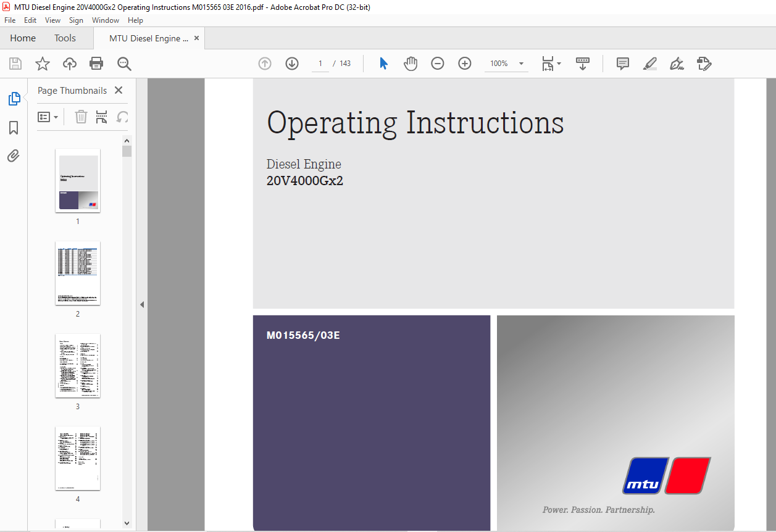Open the fit page options icon
The height and width of the screenshot is (532, 776).
tap(551, 64)
